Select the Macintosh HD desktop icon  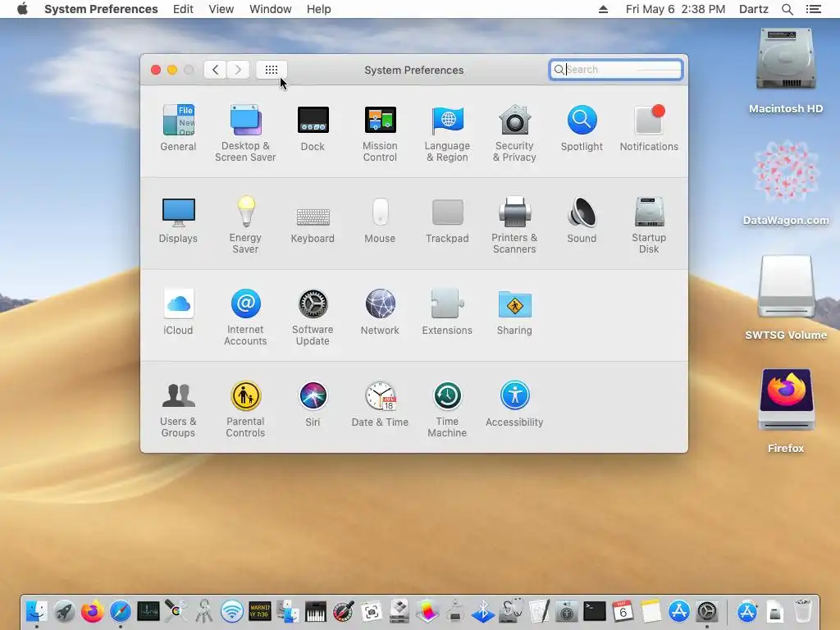click(x=786, y=71)
